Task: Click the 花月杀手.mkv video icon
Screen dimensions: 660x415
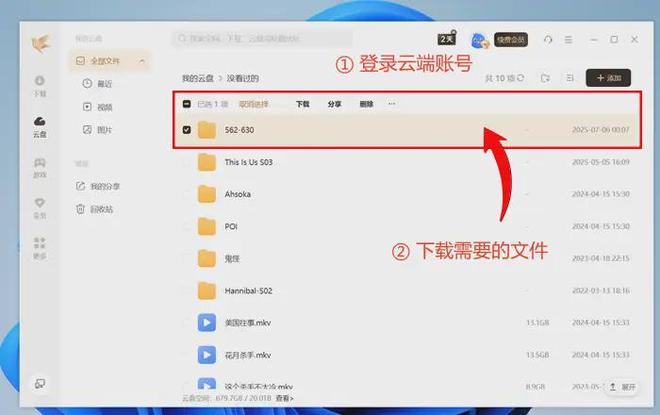Action: (x=207, y=355)
